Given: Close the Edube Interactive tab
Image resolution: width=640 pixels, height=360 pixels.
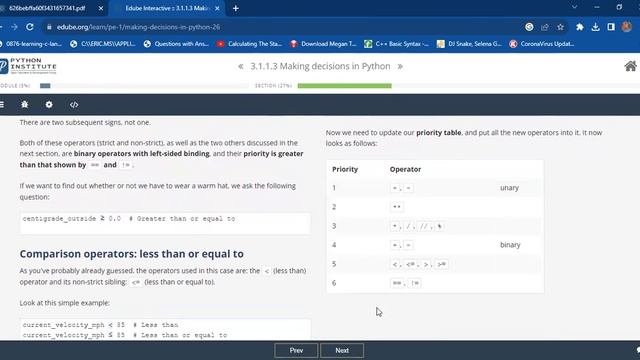Looking at the screenshot, I should coord(217,8).
